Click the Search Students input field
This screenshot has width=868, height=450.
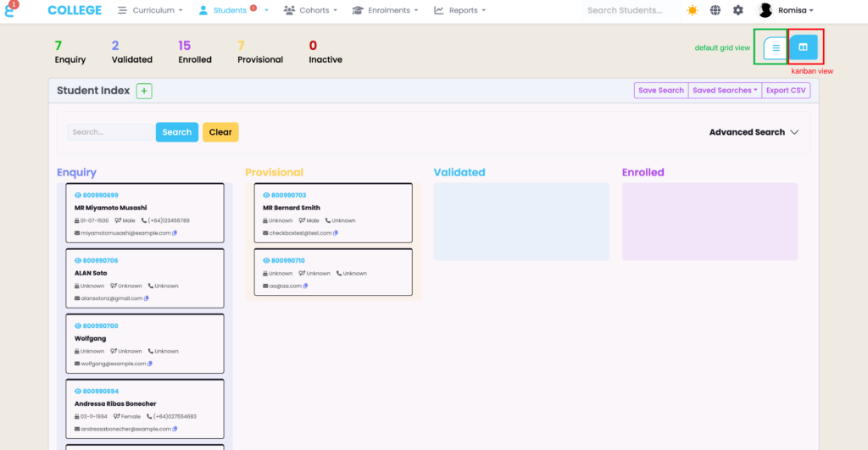(x=627, y=10)
